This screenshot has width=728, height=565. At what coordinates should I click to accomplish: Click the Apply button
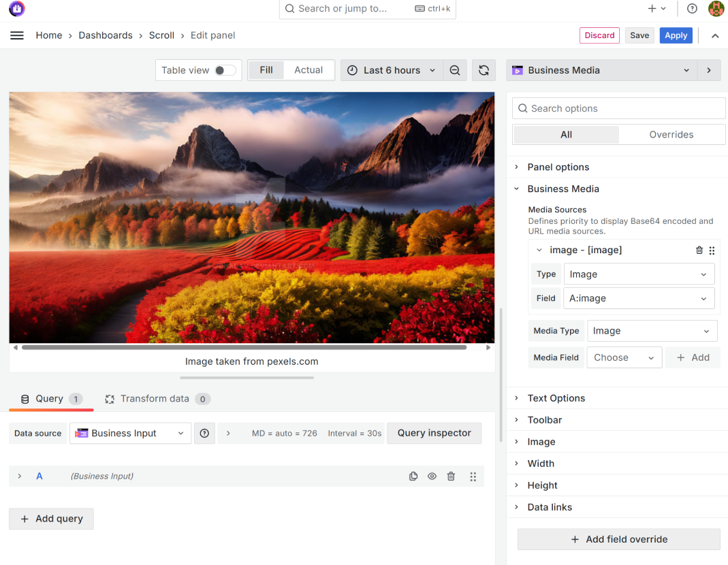(676, 35)
